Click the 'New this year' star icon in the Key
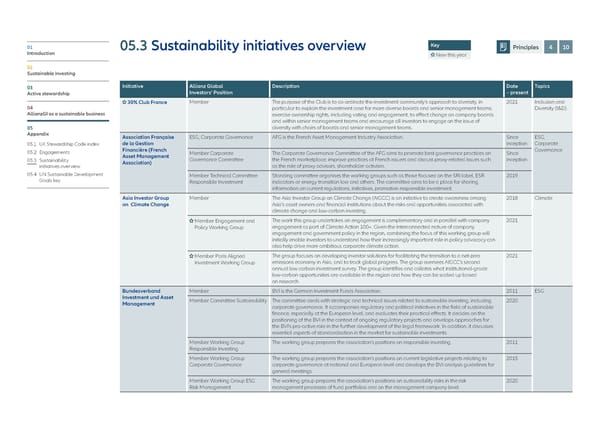600x424 pixels. click(x=431, y=26)
